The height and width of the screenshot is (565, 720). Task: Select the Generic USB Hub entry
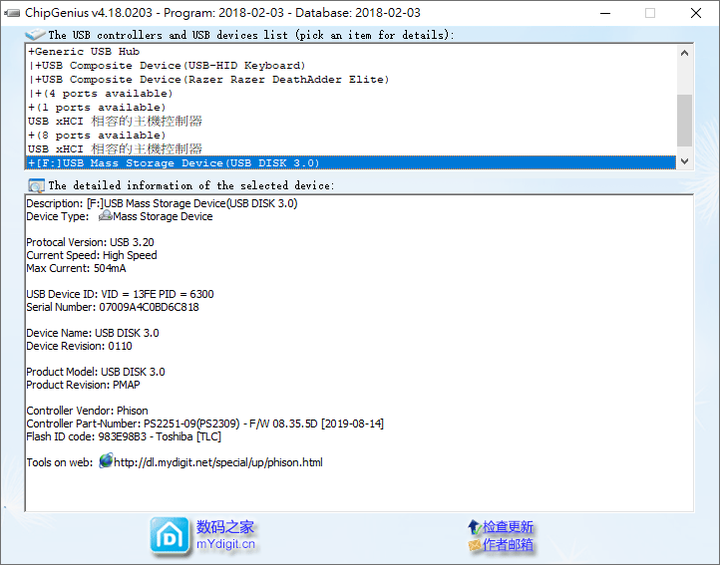[x=350, y=51]
